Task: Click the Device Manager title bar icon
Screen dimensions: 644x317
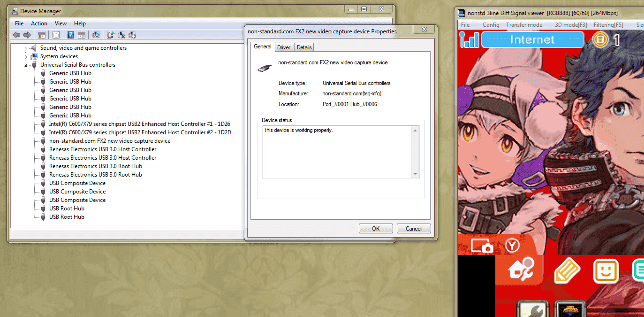Action: (x=15, y=11)
